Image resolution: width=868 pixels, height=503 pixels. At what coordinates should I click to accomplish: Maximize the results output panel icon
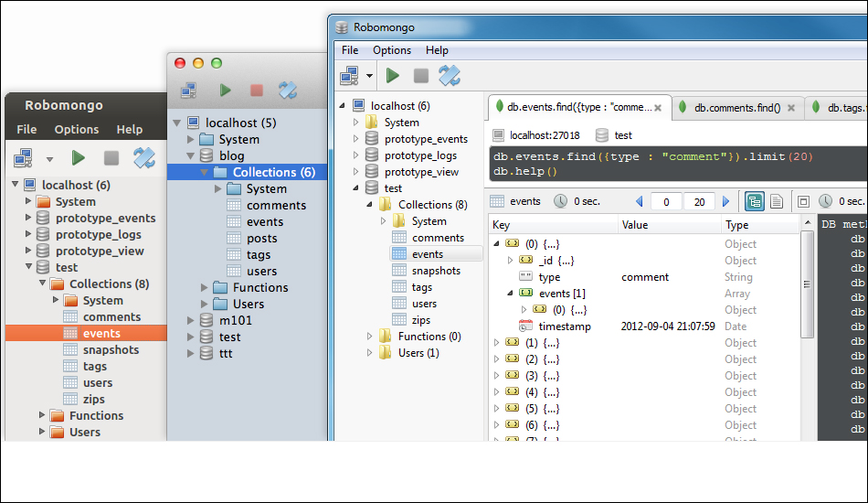[803, 201]
